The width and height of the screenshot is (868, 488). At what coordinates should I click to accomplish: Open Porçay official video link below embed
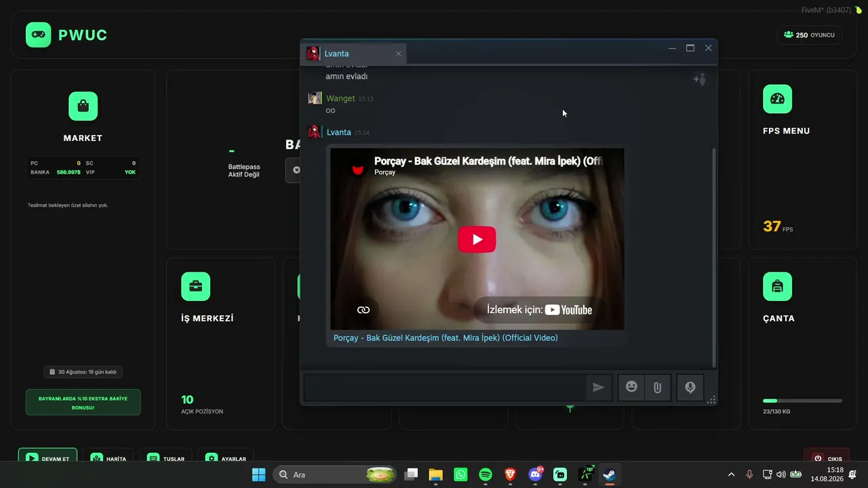pyautogui.click(x=446, y=338)
